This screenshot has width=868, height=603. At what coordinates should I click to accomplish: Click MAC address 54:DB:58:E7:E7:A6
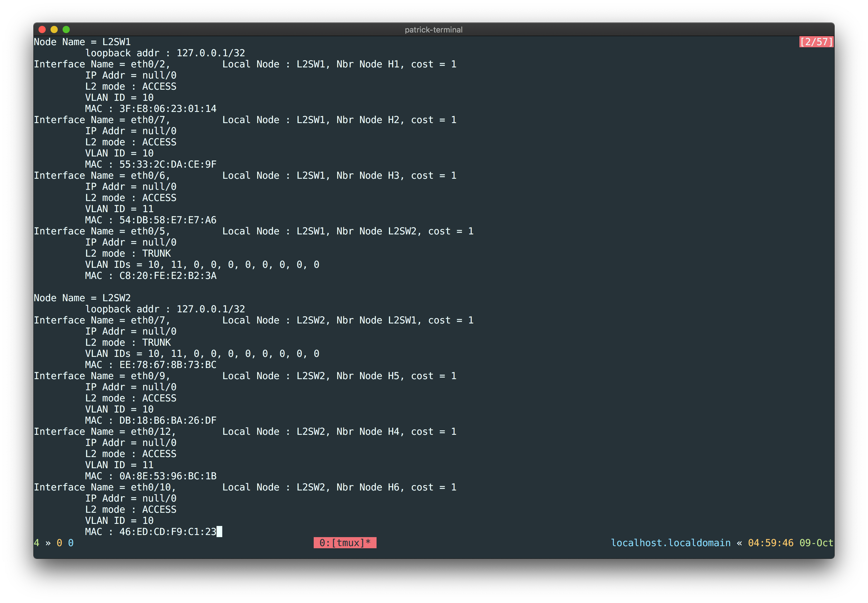(168, 220)
